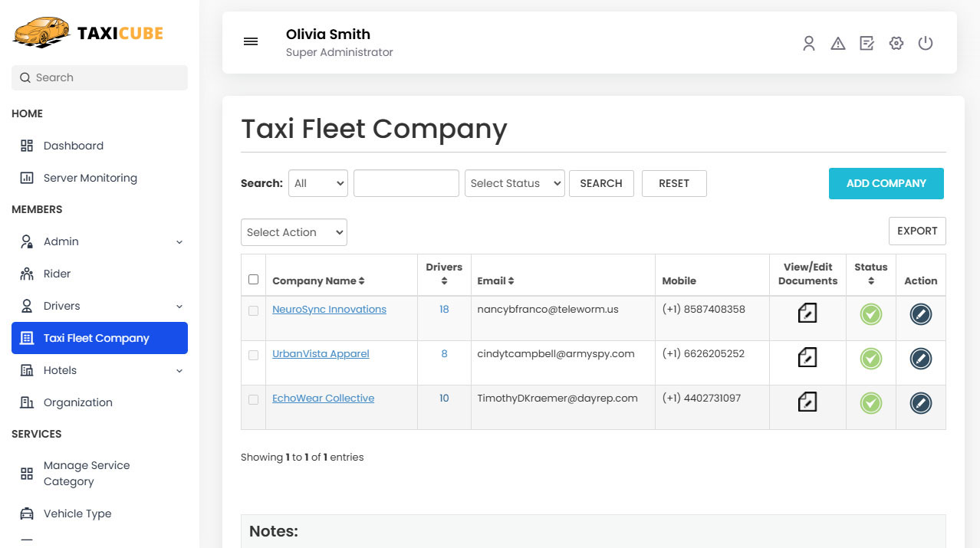
Task: Click the sidebar Search field
Action: coord(100,77)
